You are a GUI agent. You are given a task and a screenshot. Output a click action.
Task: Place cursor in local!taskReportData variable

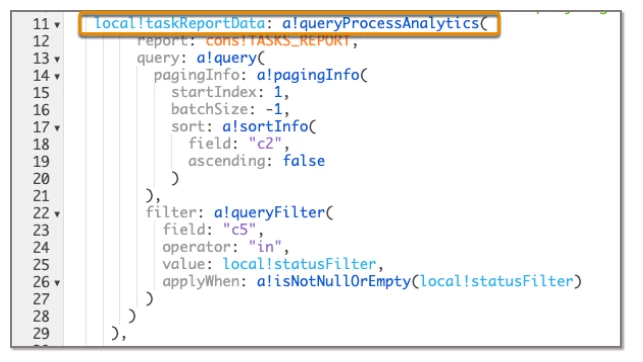tap(180, 23)
